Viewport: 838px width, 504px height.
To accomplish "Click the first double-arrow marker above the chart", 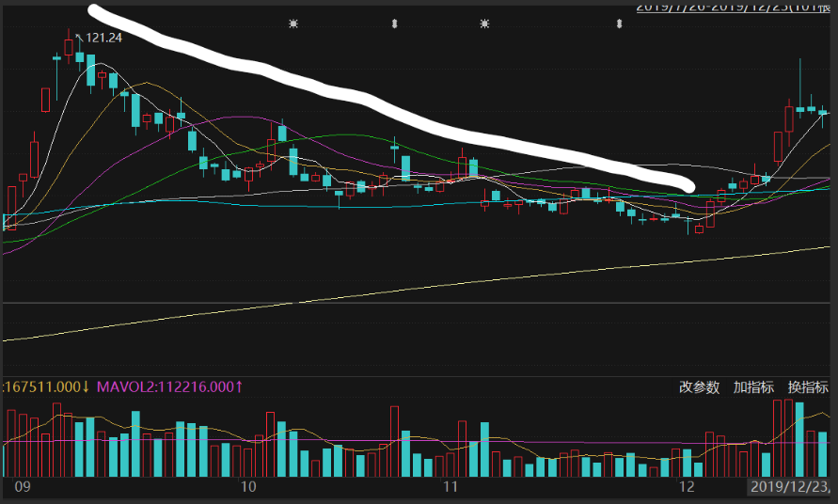I will [394, 24].
